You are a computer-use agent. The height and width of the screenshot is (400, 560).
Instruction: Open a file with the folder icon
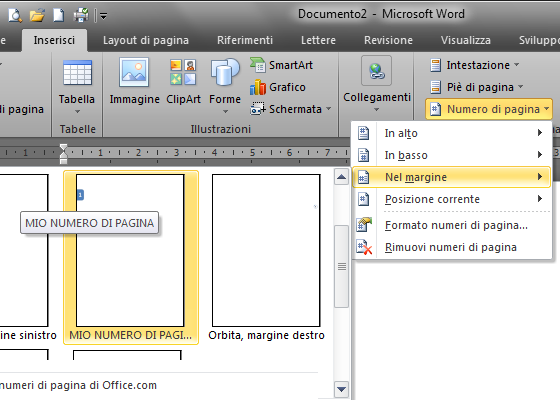pyautogui.click(x=37, y=15)
